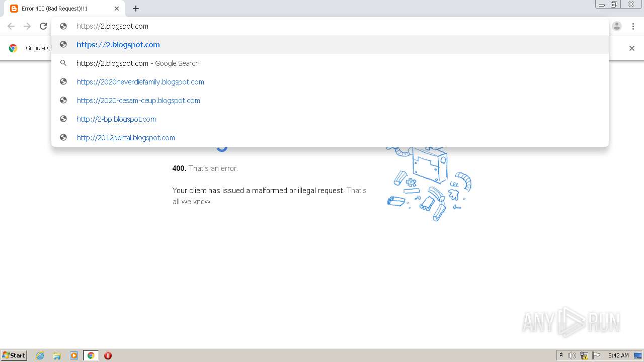
Task: Click the 5:42 AM system clock
Action: 618,355
